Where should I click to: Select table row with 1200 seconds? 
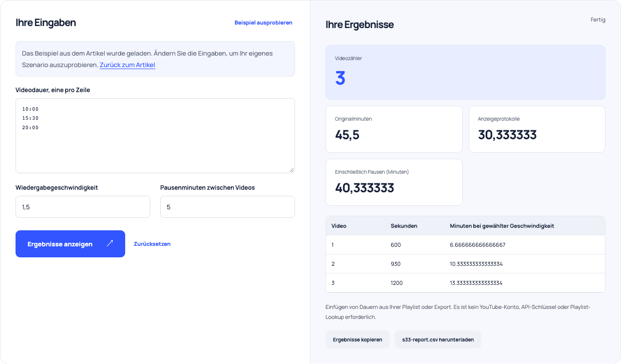click(x=465, y=283)
